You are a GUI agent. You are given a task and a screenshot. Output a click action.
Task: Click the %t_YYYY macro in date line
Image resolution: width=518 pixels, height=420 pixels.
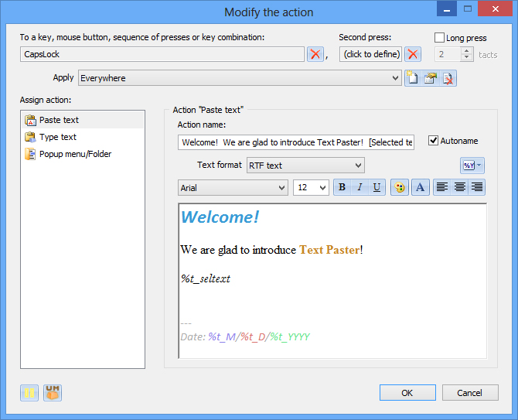(290, 336)
